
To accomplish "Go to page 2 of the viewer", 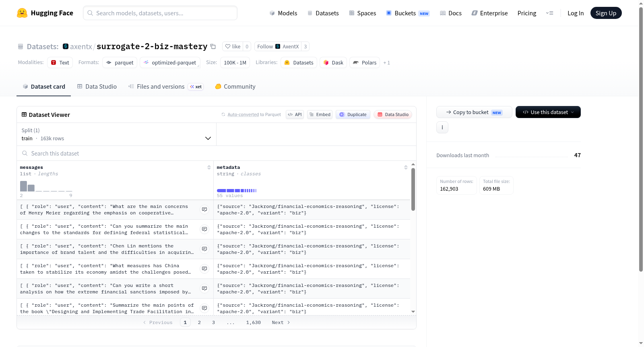I will tap(199, 322).
